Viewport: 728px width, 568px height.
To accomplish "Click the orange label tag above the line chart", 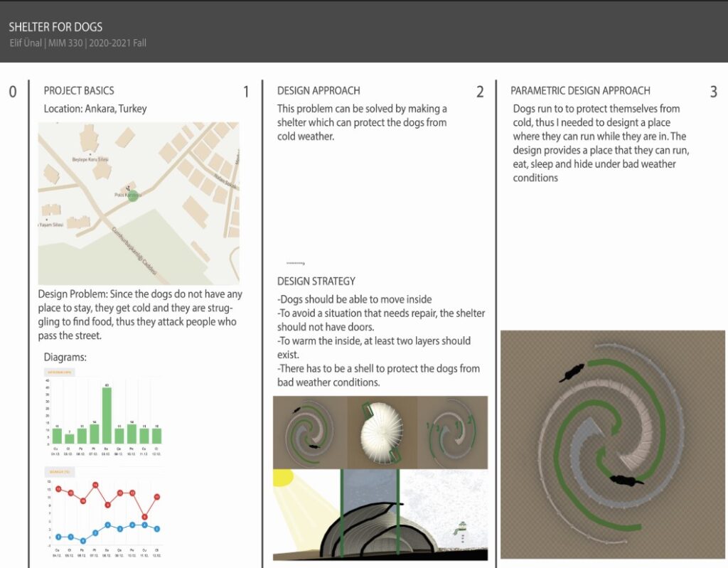I will [x=58, y=471].
